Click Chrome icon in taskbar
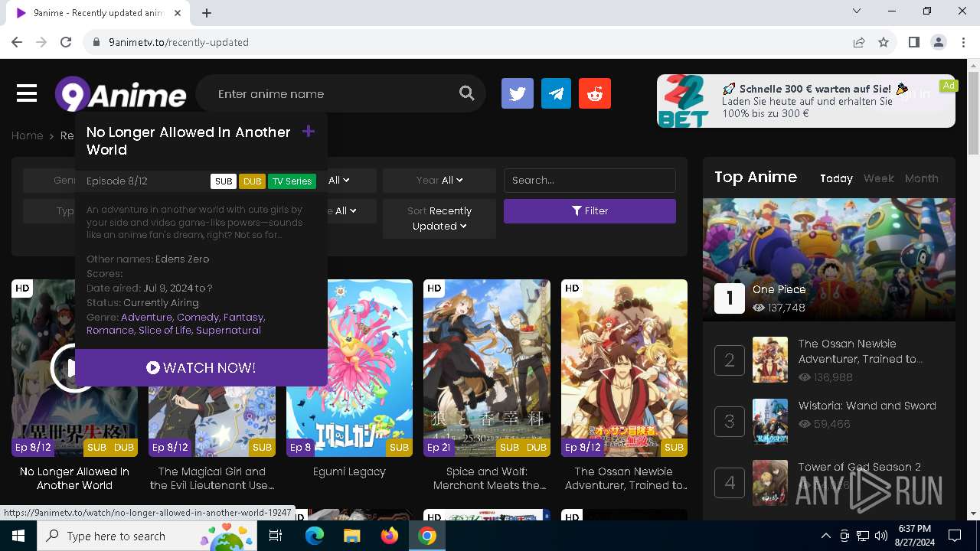 [x=427, y=536]
